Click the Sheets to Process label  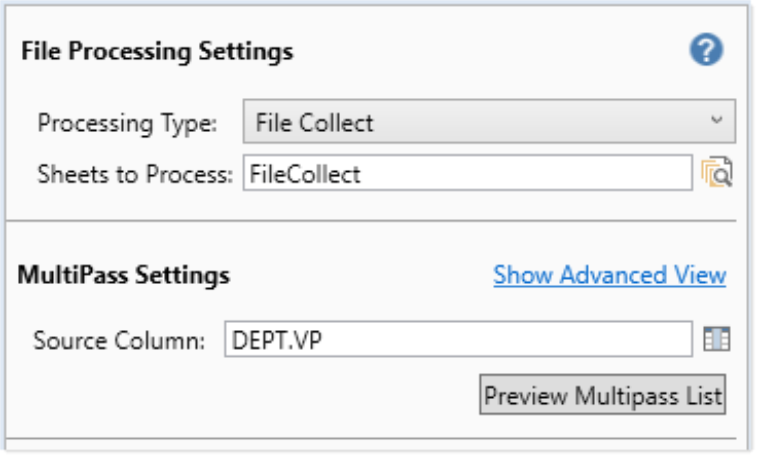(x=135, y=174)
